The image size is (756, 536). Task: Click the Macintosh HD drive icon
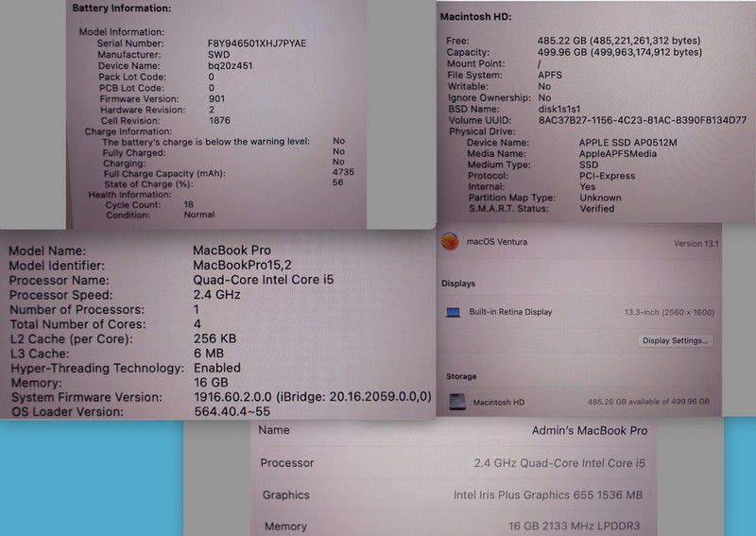coord(457,402)
